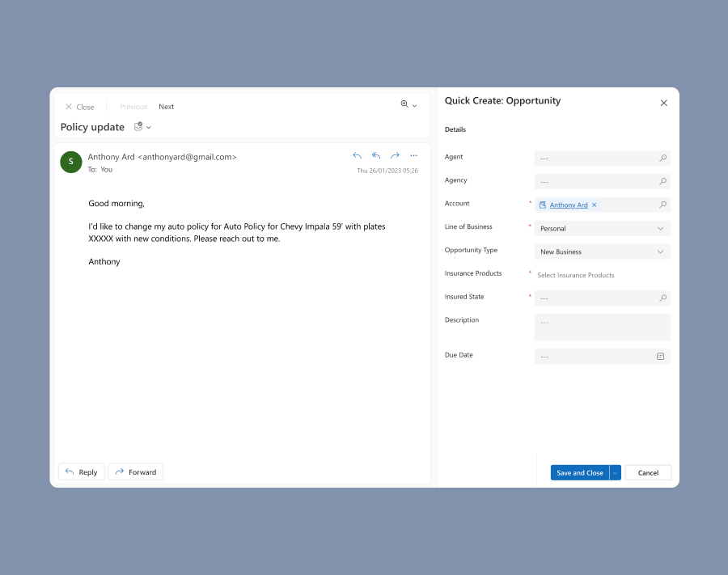
Task: Click the Reply All double-arrow icon
Action: 375,155
